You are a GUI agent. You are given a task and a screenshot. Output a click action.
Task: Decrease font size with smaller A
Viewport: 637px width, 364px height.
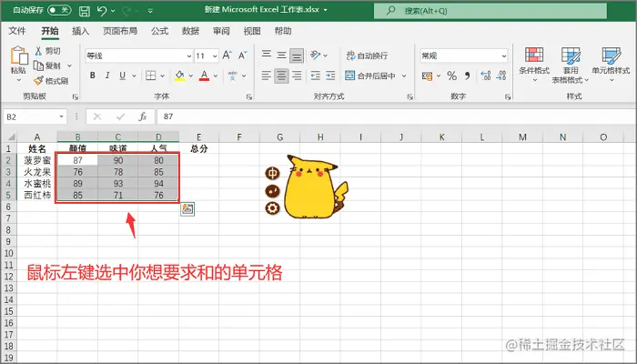tap(243, 56)
